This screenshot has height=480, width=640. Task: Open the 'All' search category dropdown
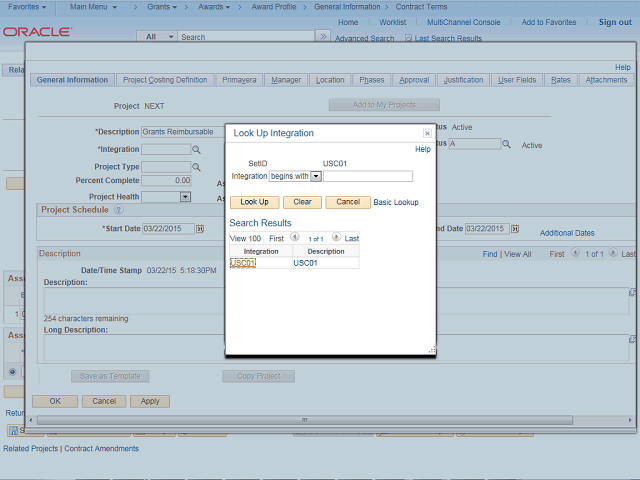pyautogui.click(x=157, y=37)
